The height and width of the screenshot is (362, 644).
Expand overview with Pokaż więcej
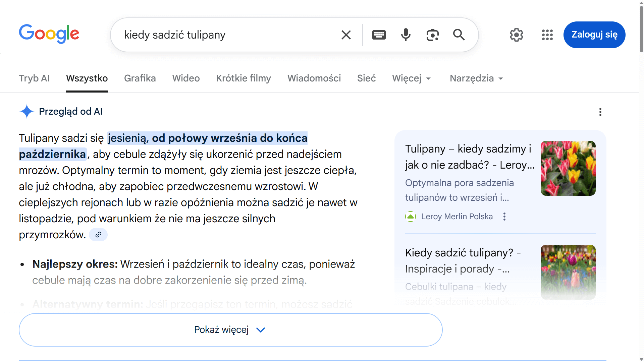230,330
